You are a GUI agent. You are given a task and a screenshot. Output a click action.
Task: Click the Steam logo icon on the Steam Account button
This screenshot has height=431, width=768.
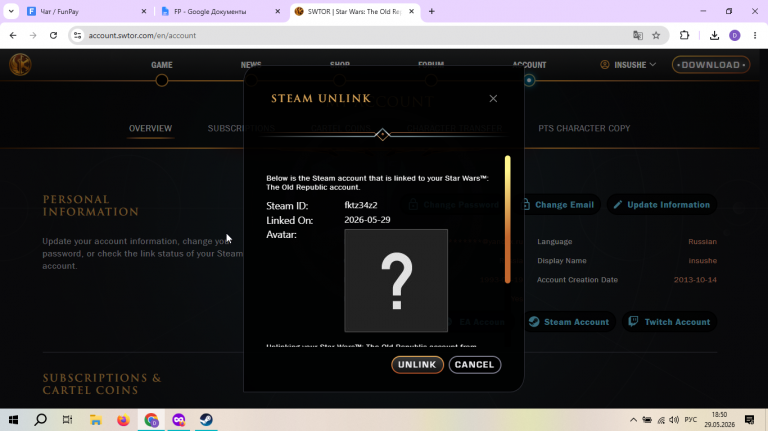[x=534, y=321]
